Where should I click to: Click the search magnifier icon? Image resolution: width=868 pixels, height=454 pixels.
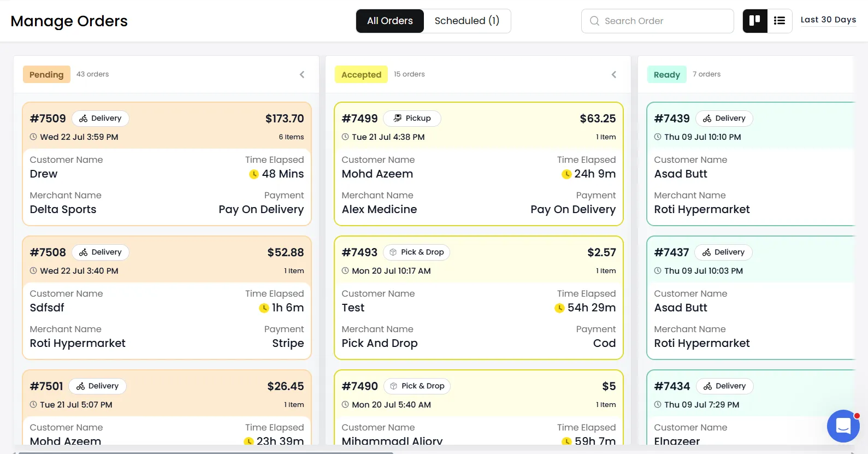coord(594,21)
